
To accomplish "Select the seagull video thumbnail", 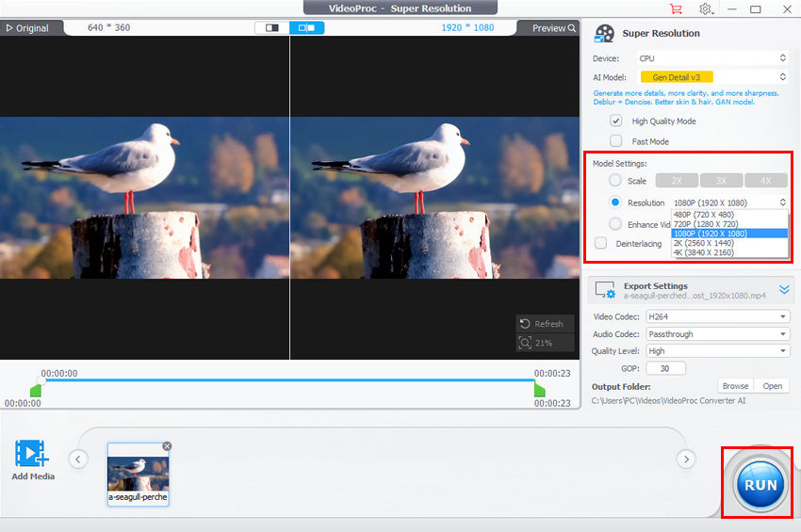I will [x=138, y=475].
